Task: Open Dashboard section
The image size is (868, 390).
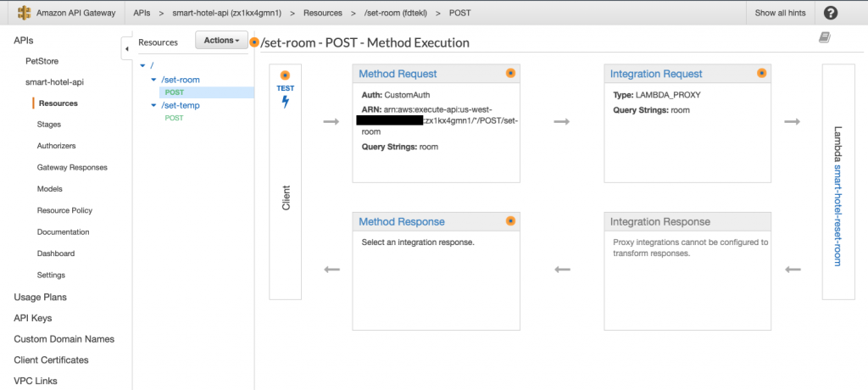Action: [x=56, y=253]
